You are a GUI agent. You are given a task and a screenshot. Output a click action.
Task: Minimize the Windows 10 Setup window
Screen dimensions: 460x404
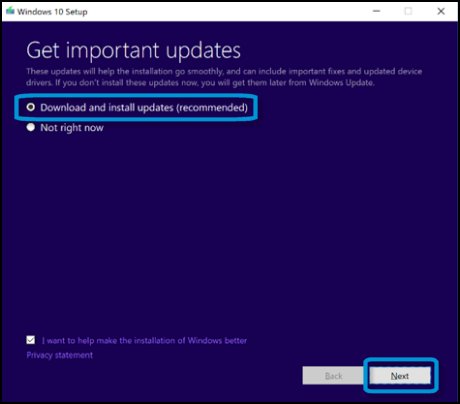click(376, 11)
